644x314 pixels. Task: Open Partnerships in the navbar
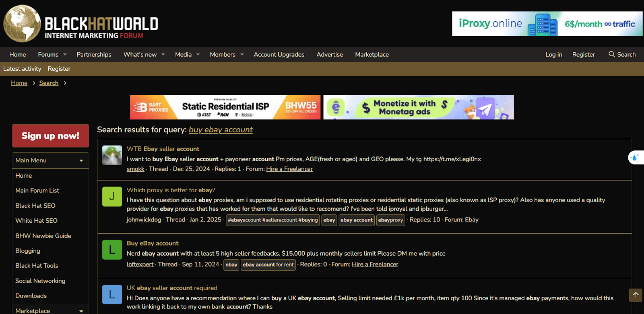point(94,54)
